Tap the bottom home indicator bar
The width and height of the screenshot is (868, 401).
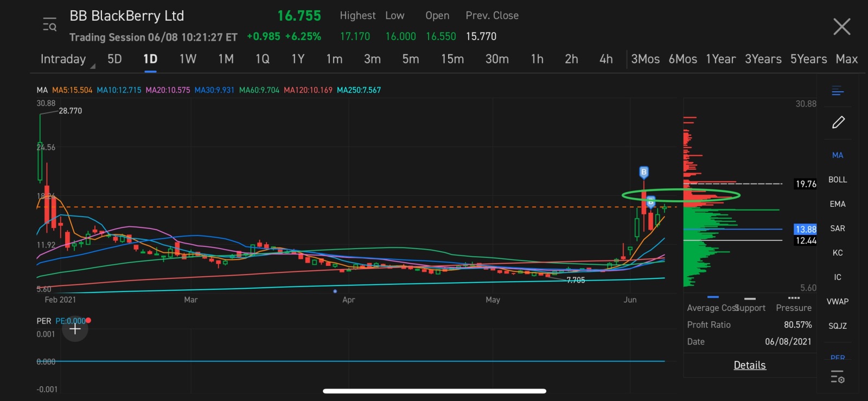tap(435, 391)
